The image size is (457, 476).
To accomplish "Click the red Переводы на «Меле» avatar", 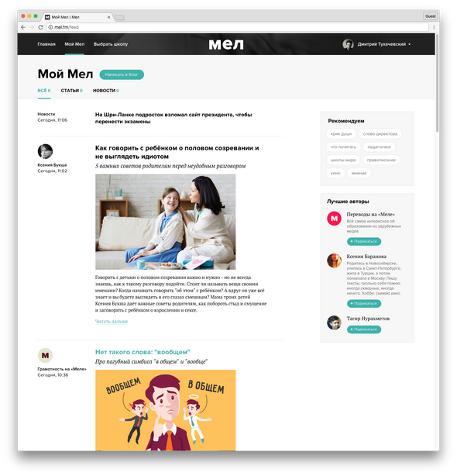I will (334, 219).
